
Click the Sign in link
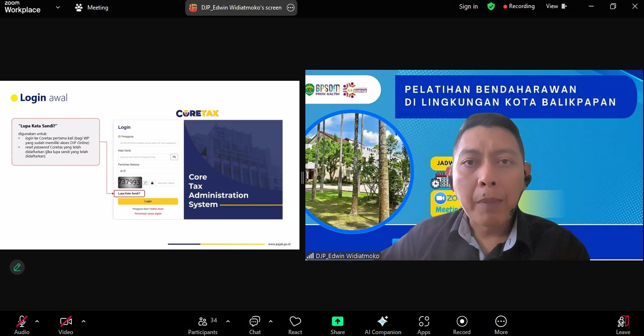[x=468, y=7]
